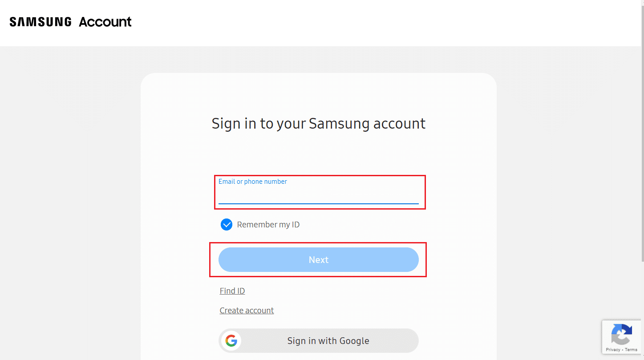Viewport: 644px width, 360px height.
Task: Open the Create account link
Action: [x=247, y=311]
